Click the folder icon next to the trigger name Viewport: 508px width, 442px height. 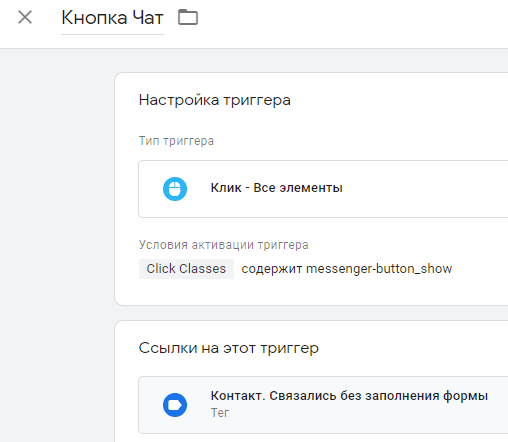pos(188,17)
